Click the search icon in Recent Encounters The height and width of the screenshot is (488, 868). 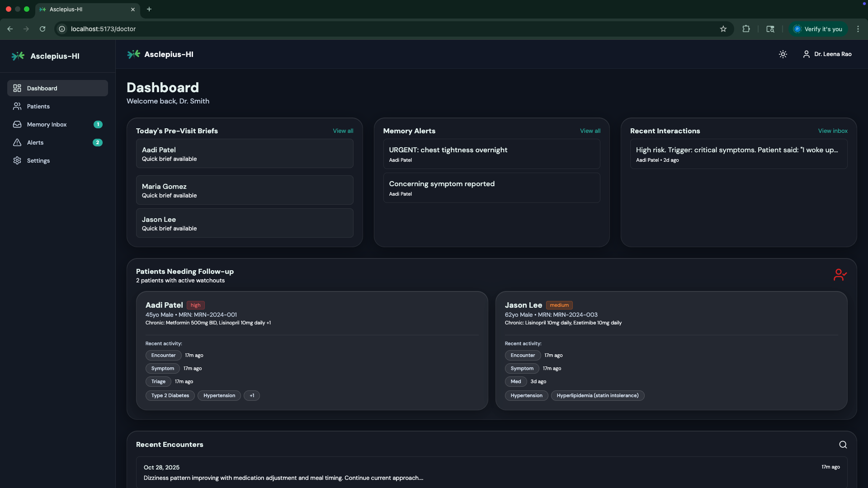[x=843, y=445]
